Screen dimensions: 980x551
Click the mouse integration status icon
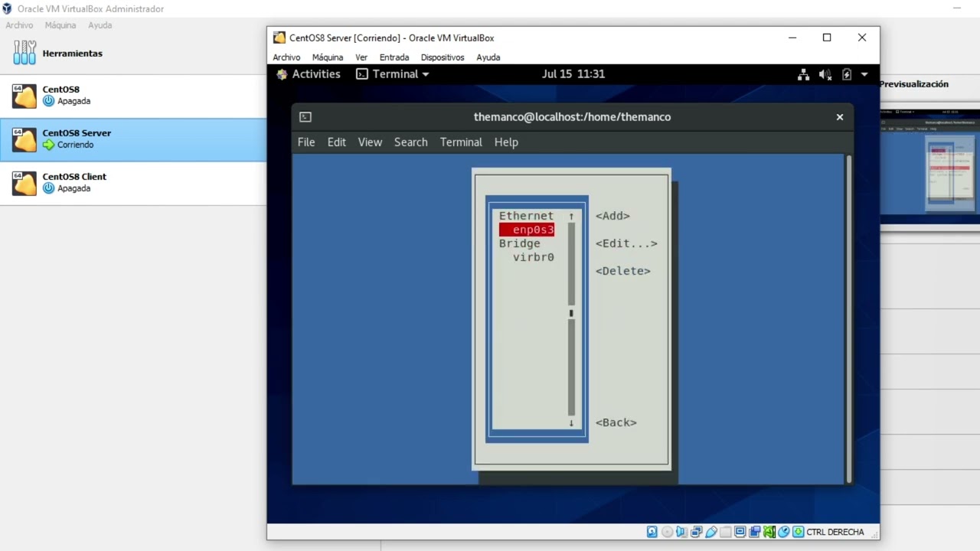pyautogui.click(x=784, y=532)
